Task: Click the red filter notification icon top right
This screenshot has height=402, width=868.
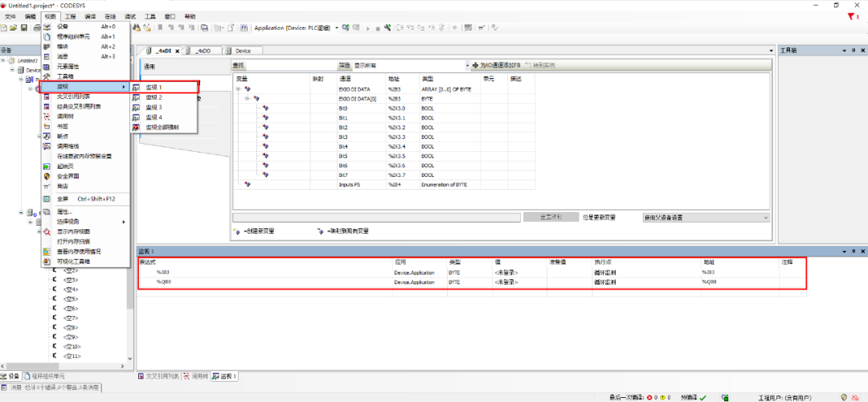Action: click(852, 16)
